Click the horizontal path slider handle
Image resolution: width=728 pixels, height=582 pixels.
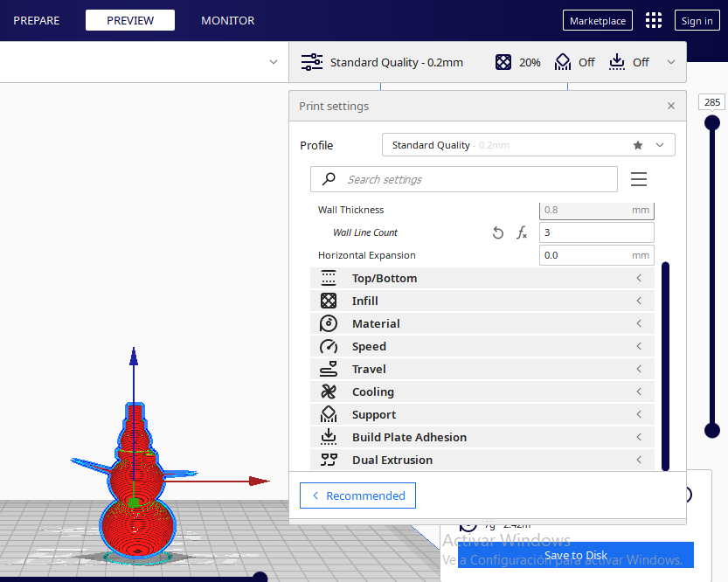(x=260, y=577)
